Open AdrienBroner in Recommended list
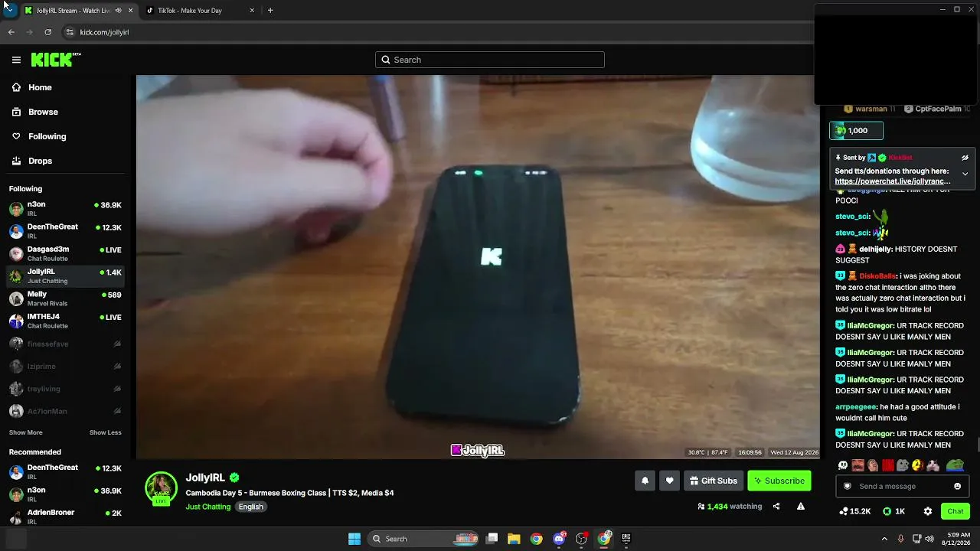 65,517
